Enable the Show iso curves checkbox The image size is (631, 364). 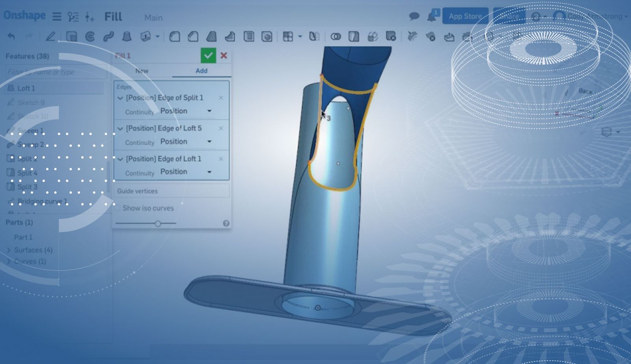pos(118,208)
